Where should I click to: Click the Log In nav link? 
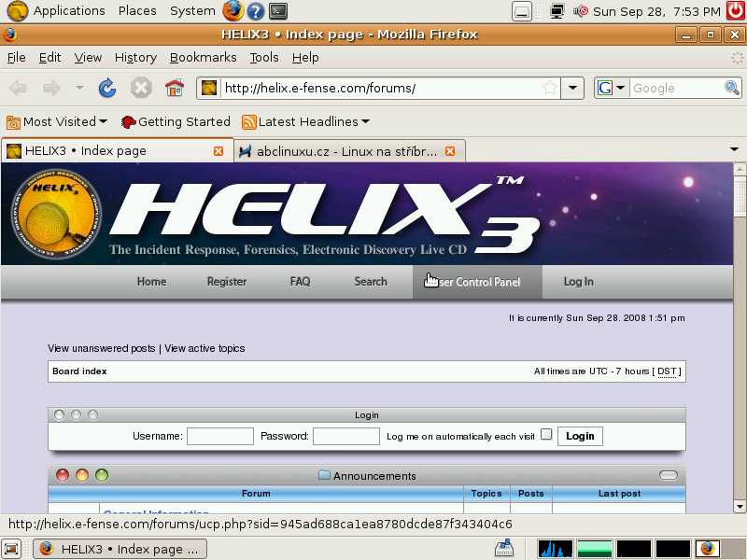coord(578,282)
